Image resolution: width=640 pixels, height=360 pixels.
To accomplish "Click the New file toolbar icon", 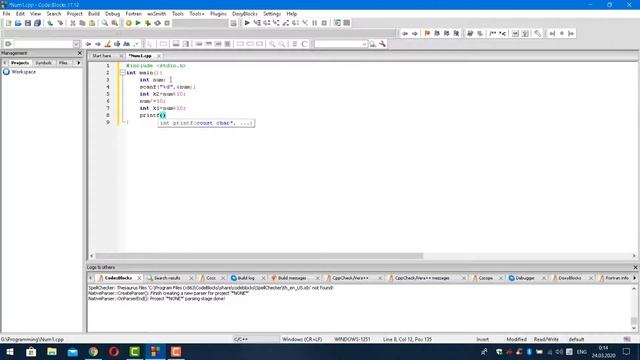I will 8,23.
